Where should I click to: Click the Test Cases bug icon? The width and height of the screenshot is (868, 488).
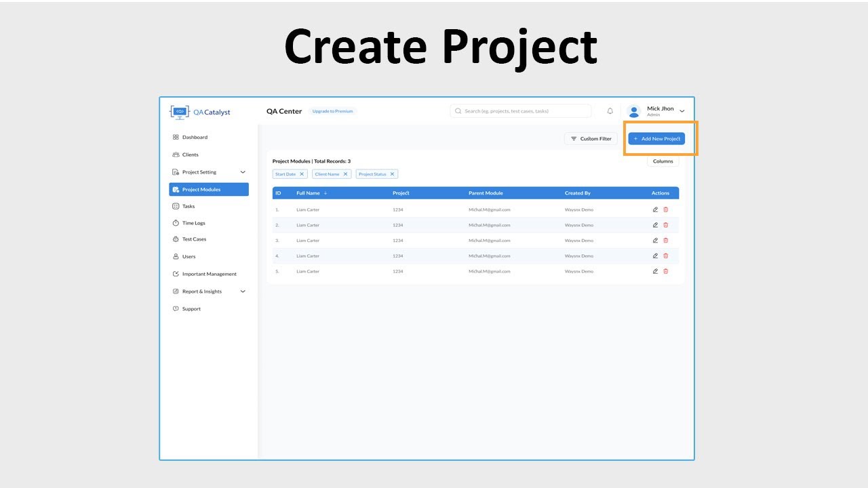(176, 239)
